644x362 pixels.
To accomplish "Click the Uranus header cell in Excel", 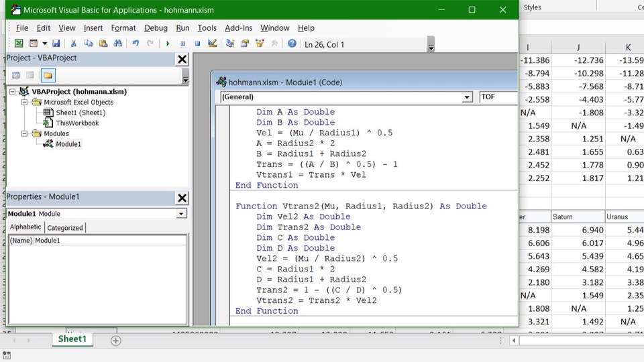I will [x=625, y=217].
